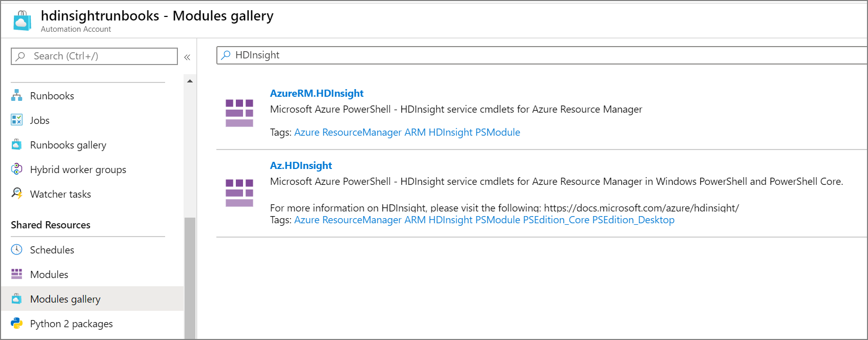The image size is (868, 340).
Task: Click the sidebar scrollbar thumb
Action: click(190, 277)
